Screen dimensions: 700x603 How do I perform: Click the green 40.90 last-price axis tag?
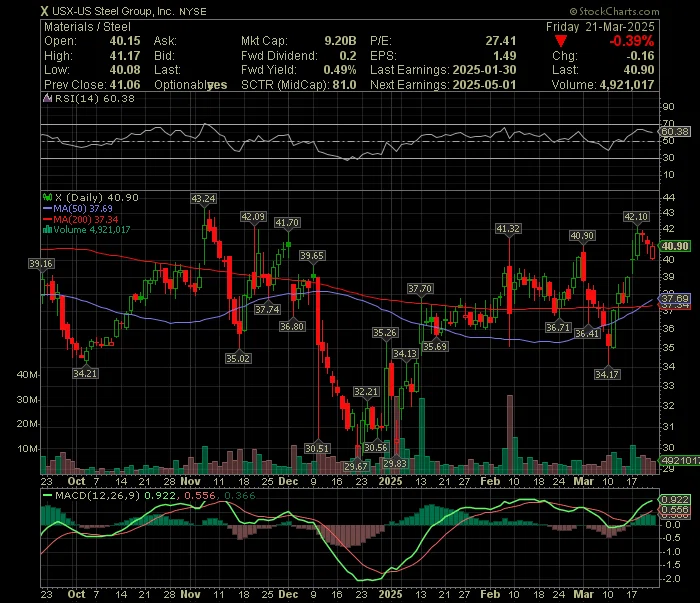675,246
